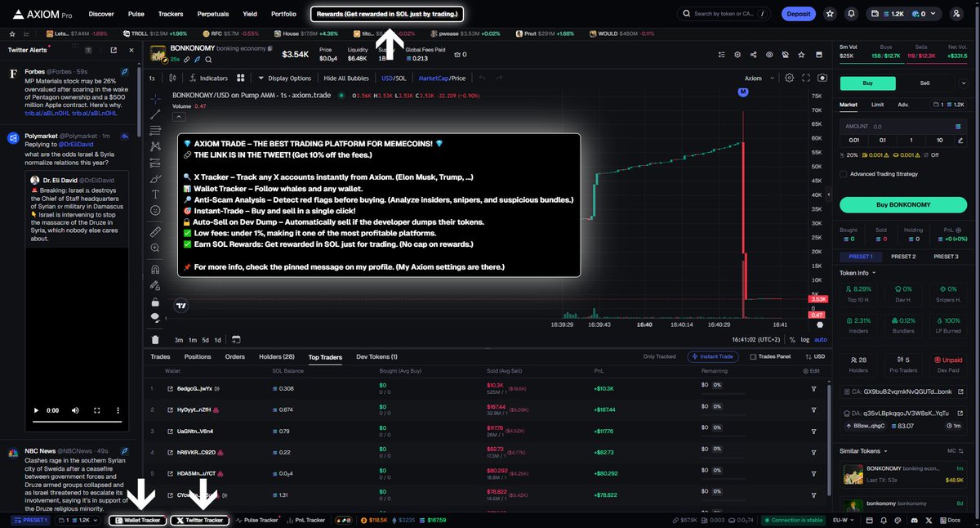This screenshot has width=980, height=528.
Task: Open the user profile icon
Action: tap(956, 14)
